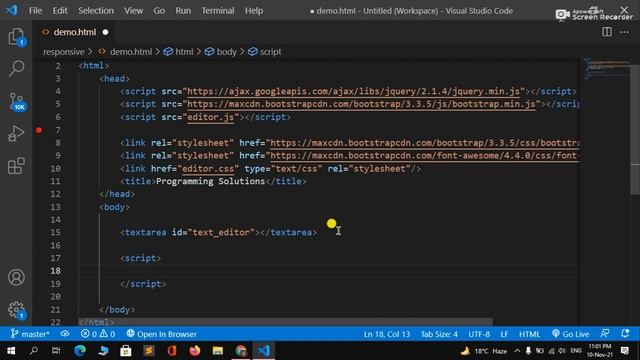This screenshot has height=360, width=640.
Task: Change end of line sequence LF
Action: (x=504, y=334)
